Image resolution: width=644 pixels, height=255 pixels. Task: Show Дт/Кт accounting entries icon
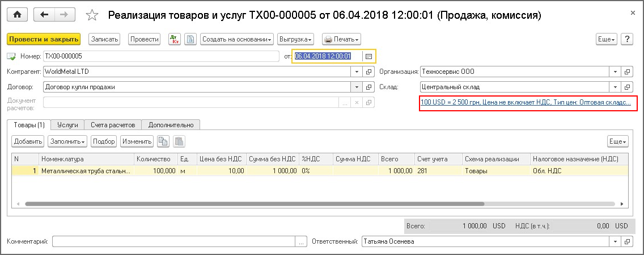pos(173,39)
